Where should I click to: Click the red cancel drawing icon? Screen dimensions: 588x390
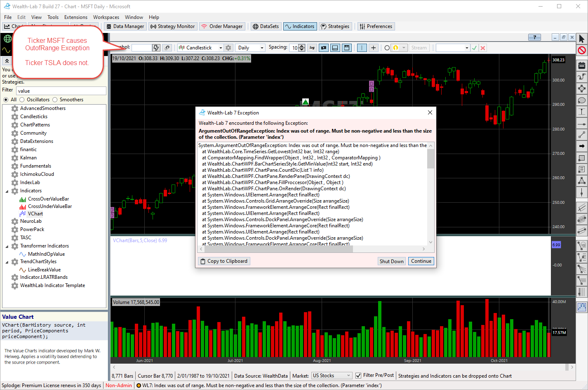click(x=582, y=50)
